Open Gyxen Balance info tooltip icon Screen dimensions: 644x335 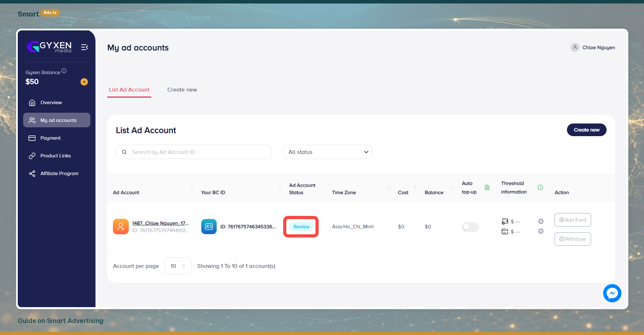(64, 71)
